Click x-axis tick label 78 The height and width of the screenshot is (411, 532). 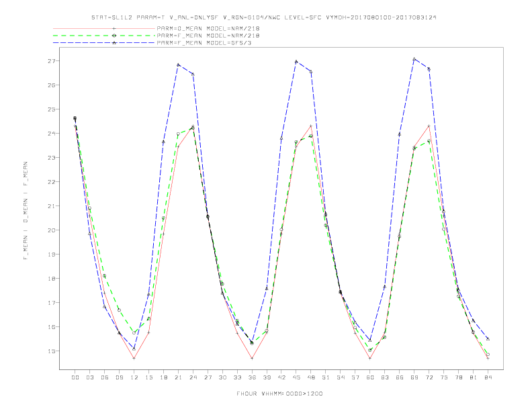(459, 377)
